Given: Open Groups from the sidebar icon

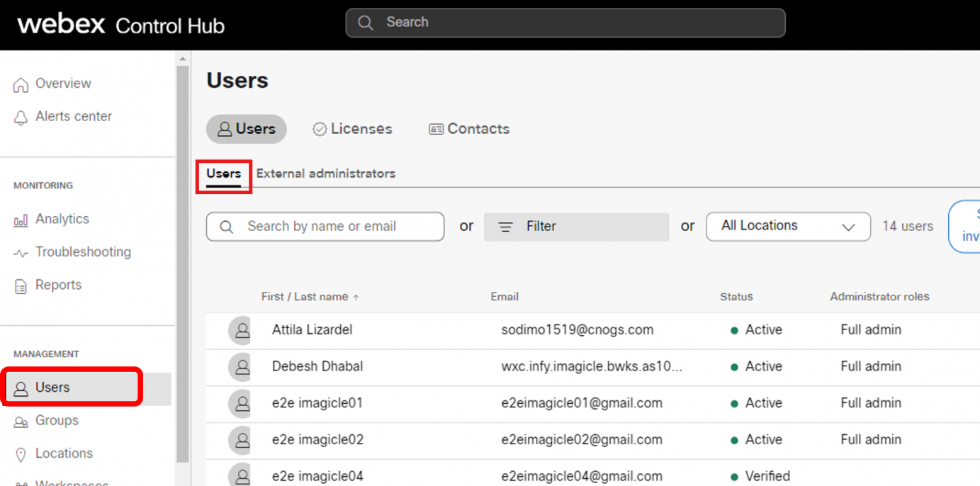Looking at the screenshot, I should [21, 422].
